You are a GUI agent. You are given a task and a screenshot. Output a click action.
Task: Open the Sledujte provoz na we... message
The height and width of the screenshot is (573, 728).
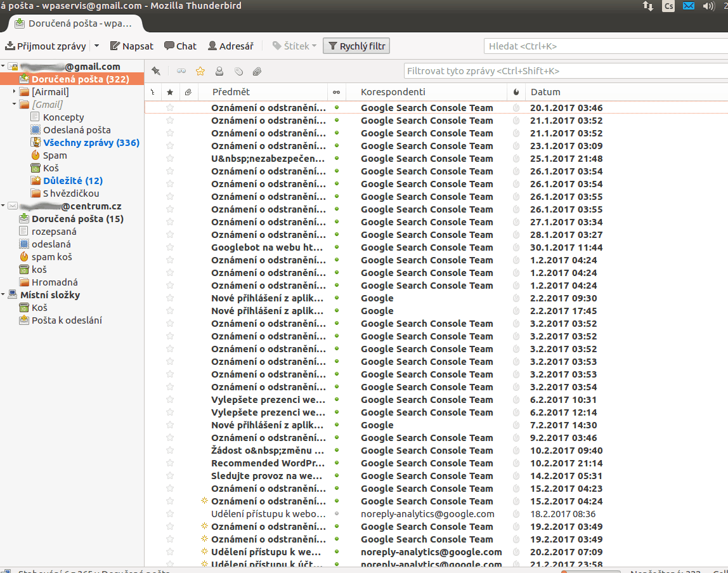(x=267, y=476)
